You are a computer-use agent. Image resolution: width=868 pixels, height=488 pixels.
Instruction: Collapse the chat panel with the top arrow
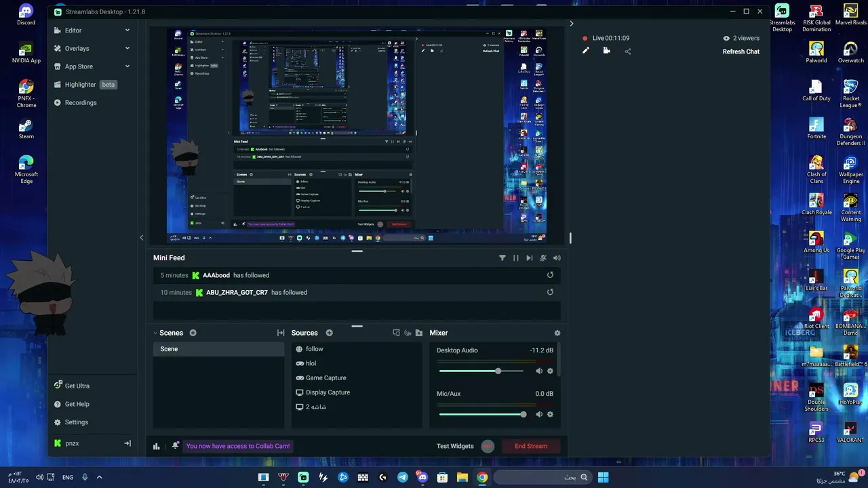(571, 24)
